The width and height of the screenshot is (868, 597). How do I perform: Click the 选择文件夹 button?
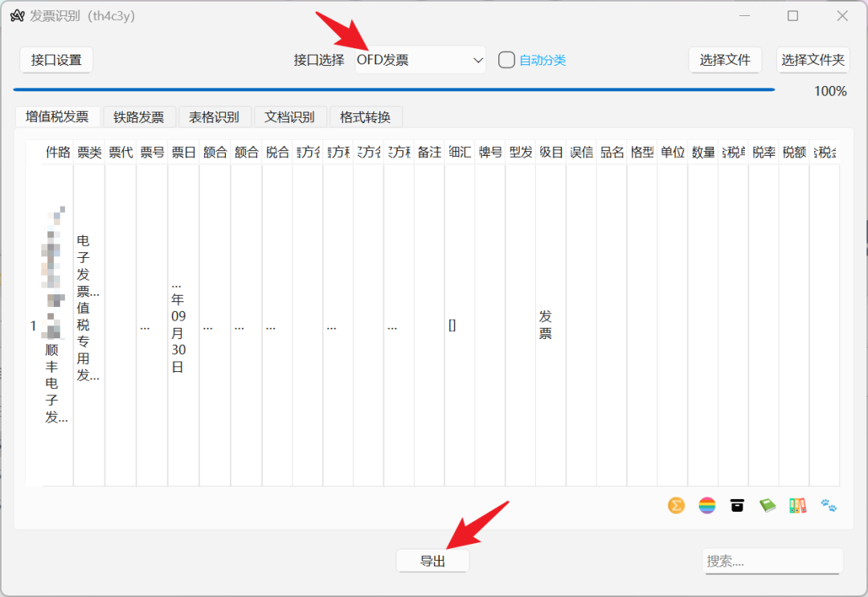[813, 59]
